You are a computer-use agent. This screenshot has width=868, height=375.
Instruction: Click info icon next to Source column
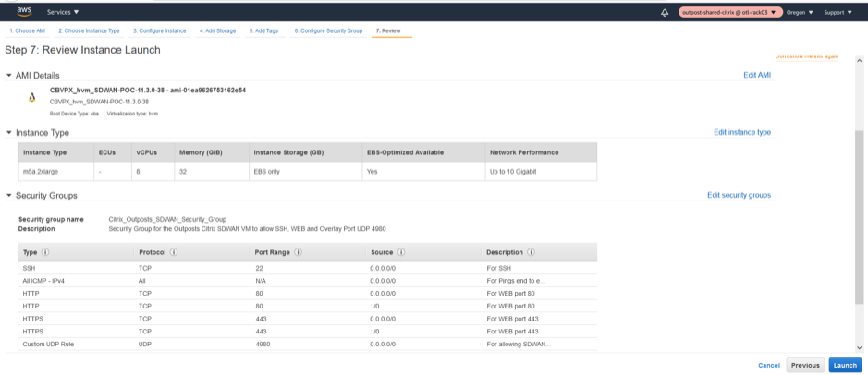pos(401,252)
